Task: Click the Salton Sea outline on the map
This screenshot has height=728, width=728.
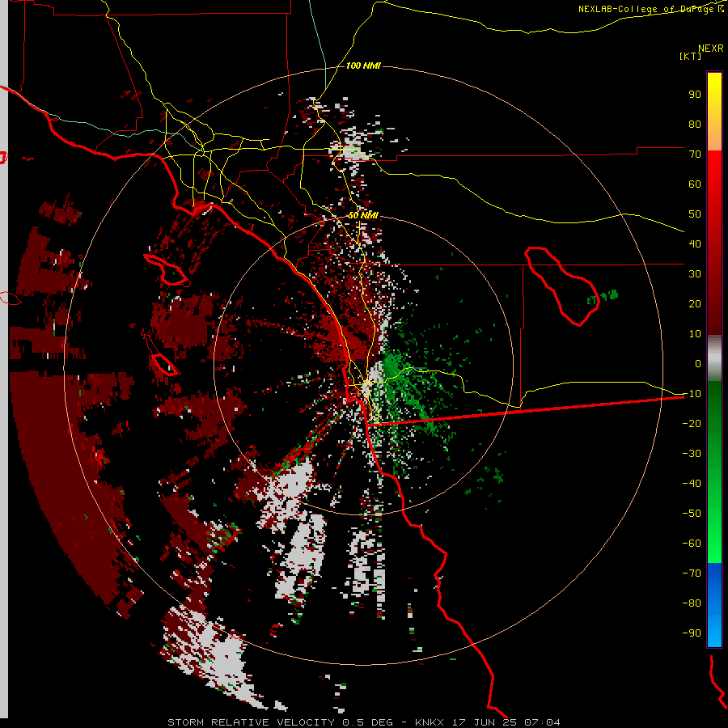Action: coord(561,286)
